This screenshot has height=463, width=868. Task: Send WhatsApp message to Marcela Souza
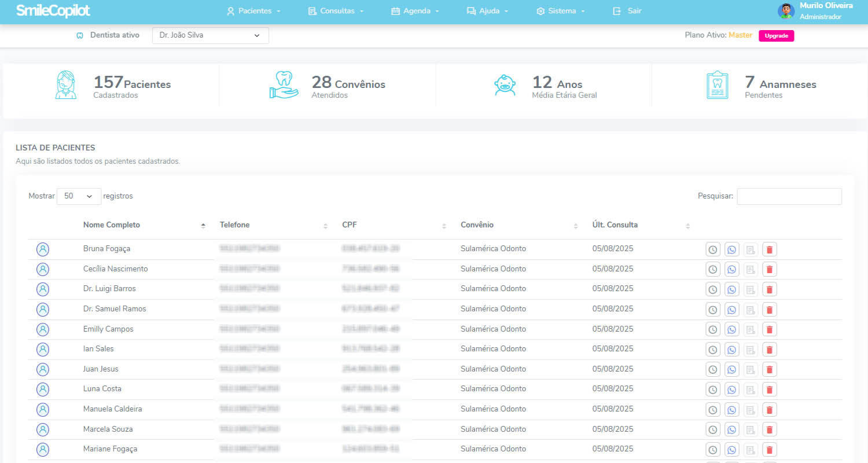(x=731, y=429)
